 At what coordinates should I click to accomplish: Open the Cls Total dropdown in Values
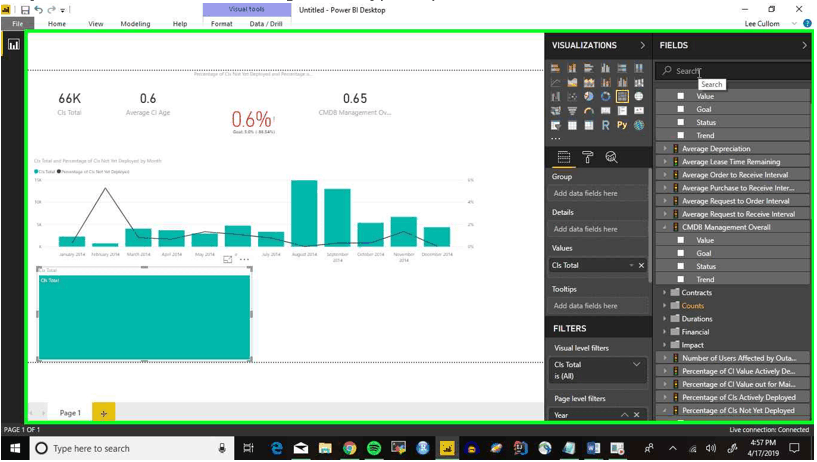[631, 266]
